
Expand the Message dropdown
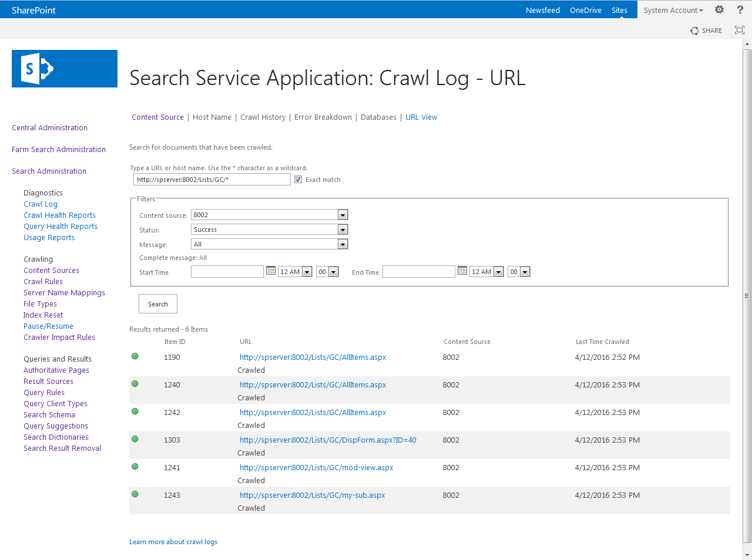click(x=343, y=244)
